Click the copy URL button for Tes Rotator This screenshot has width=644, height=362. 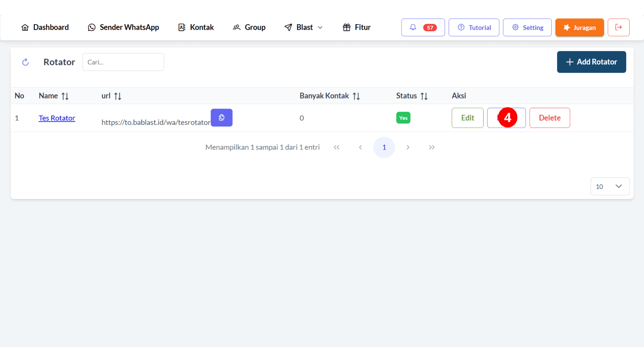point(221,118)
